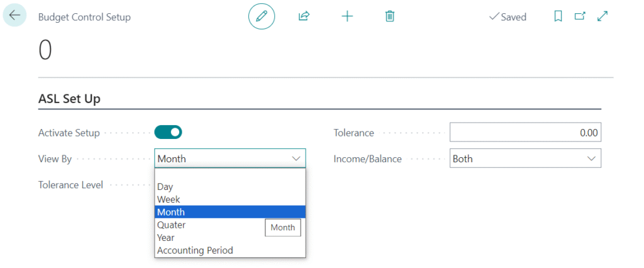Click the Tolerance input field

click(x=525, y=133)
